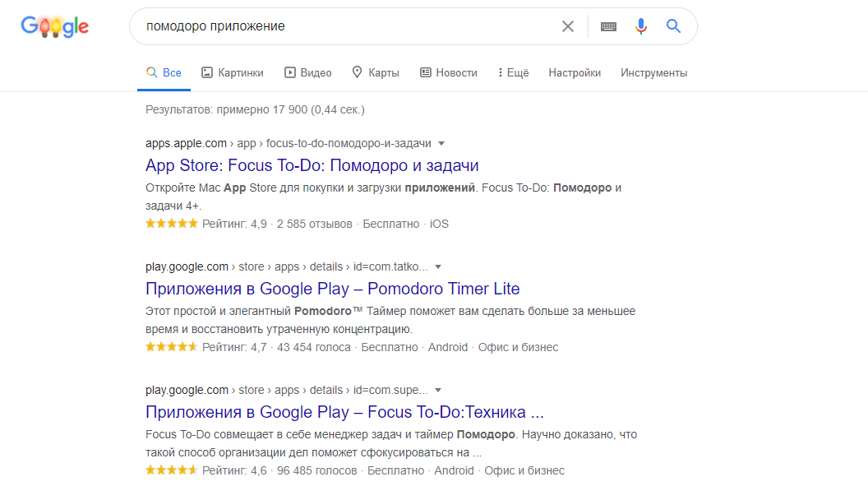Viewport: 868px width, 500px height.
Task: Click the play.google.com id=com.tatko breadcrumb
Action: (x=286, y=267)
